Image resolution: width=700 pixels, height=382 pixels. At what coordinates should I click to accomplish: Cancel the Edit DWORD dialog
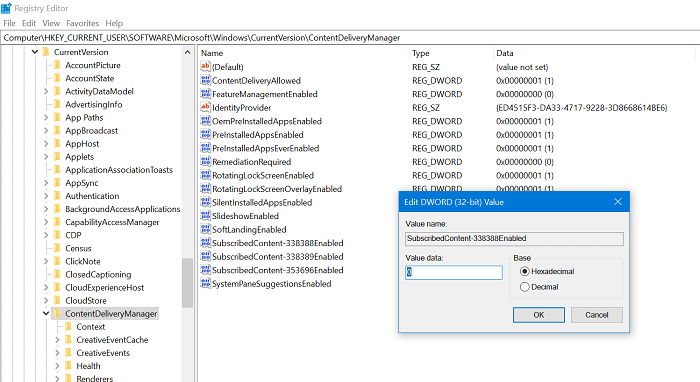(x=596, y=315)
